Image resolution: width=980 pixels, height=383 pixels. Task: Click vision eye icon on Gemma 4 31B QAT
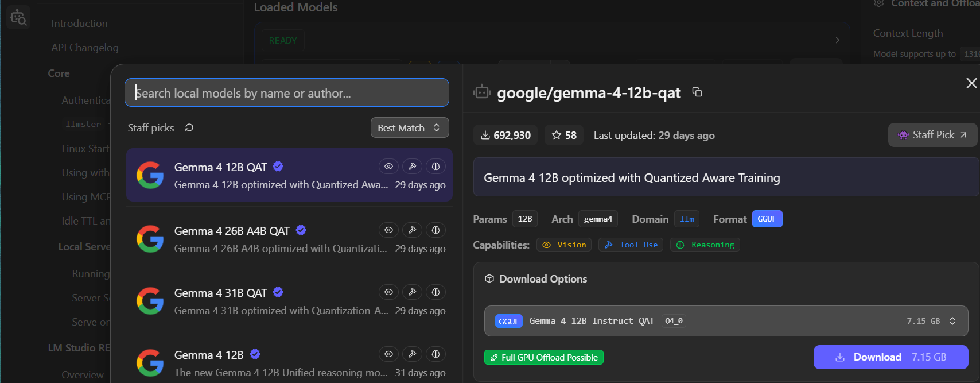(x=388, y=292)
